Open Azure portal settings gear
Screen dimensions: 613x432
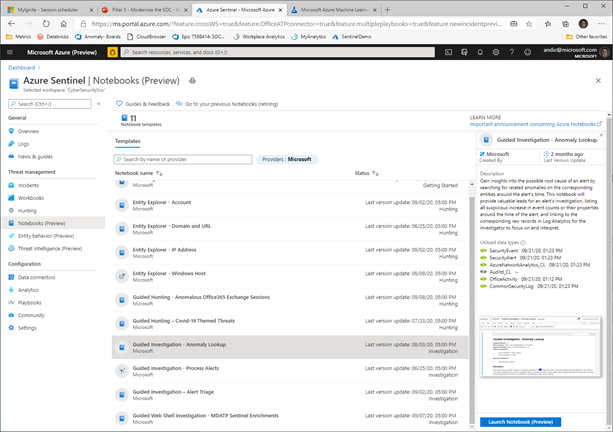click(x=496, y=52)
